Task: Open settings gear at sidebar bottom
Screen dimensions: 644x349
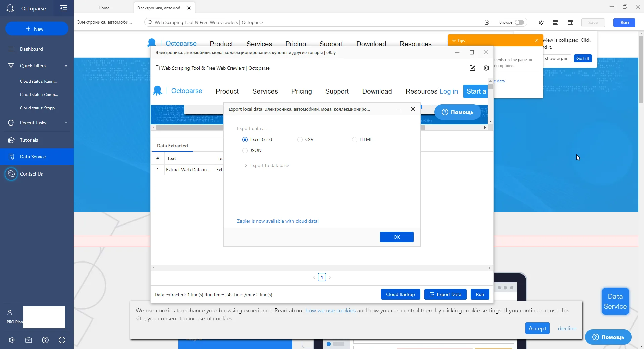Action: point(12,340)
